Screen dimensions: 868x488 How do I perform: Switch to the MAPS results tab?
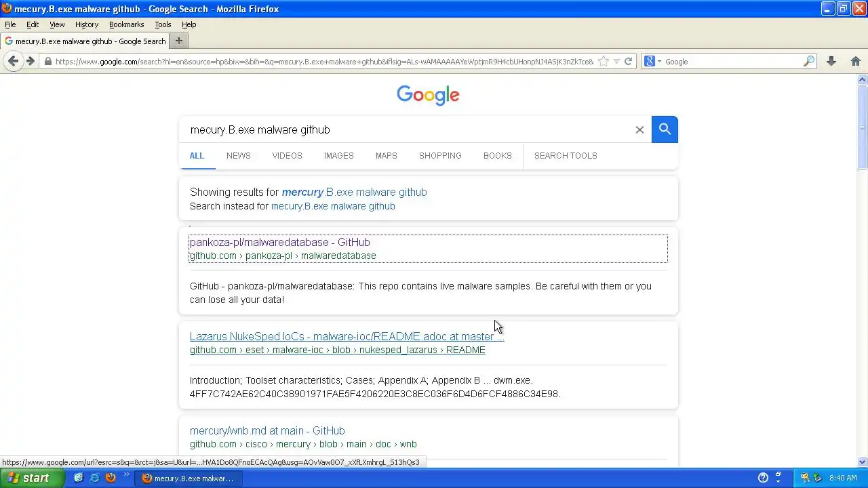[387, 156]
